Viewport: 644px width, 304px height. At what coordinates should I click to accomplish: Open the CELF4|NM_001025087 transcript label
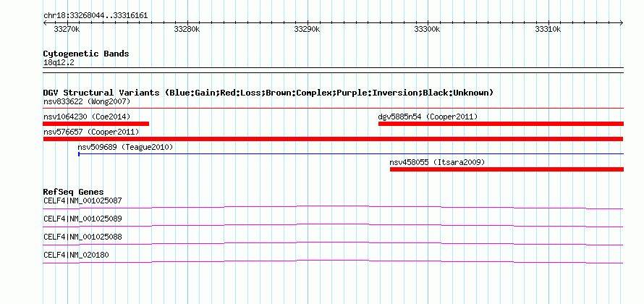pyautogui.click(x=82, y=201)
